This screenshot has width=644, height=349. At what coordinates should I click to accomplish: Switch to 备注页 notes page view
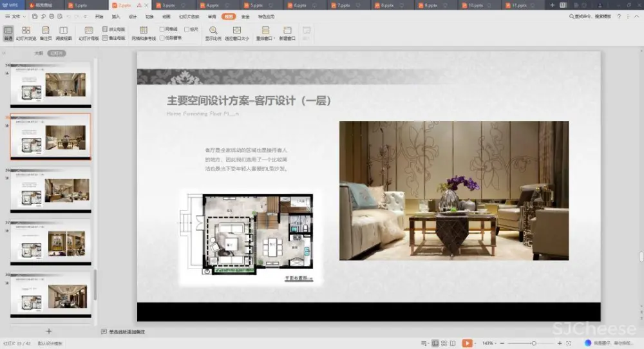45,33
